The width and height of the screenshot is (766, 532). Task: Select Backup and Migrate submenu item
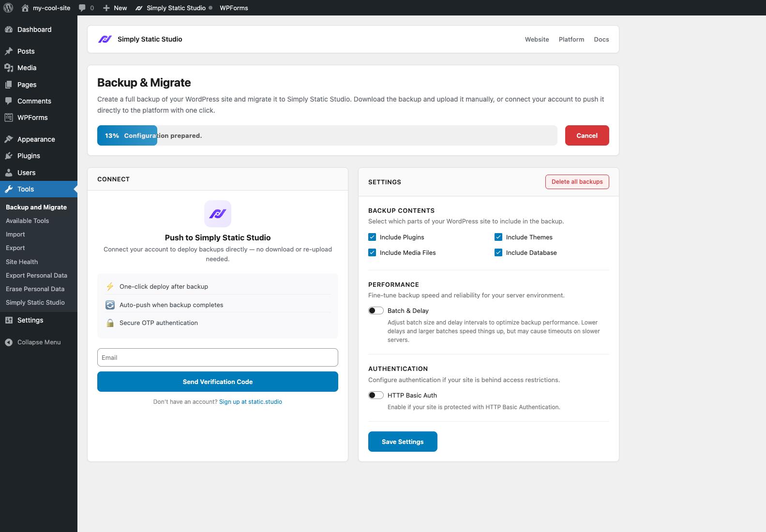coord(36,207)
